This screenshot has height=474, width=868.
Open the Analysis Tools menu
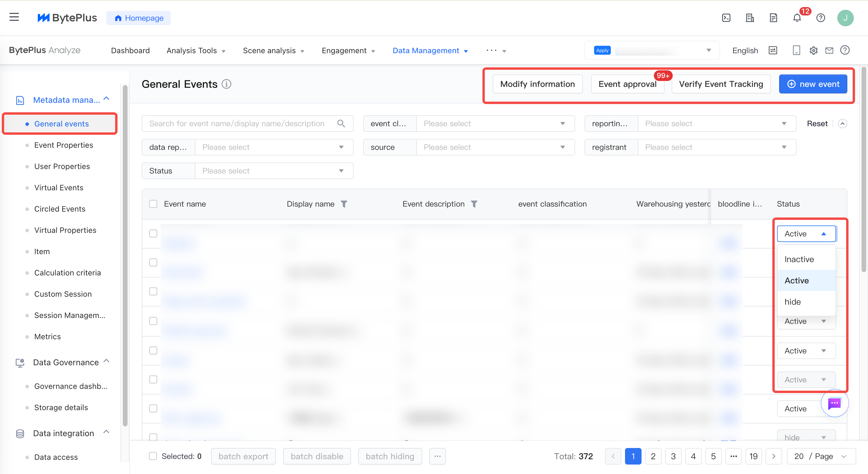[x=196, y=51]
